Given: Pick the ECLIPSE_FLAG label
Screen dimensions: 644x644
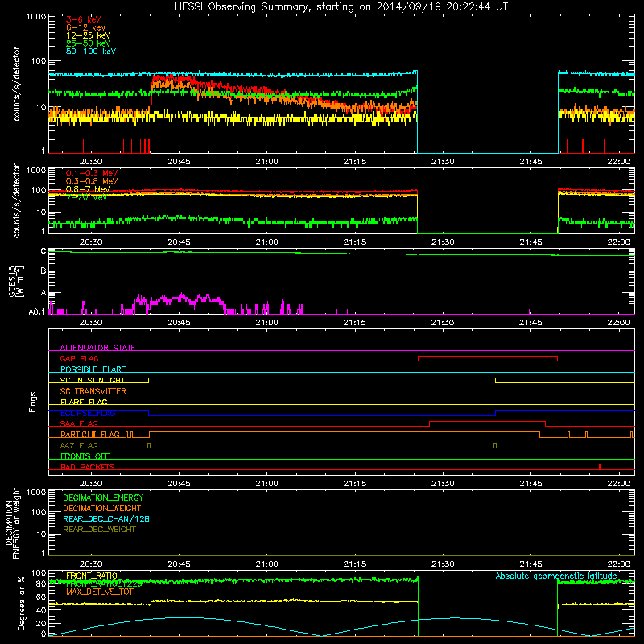Looking at the screenshot, I should (88, 413).
